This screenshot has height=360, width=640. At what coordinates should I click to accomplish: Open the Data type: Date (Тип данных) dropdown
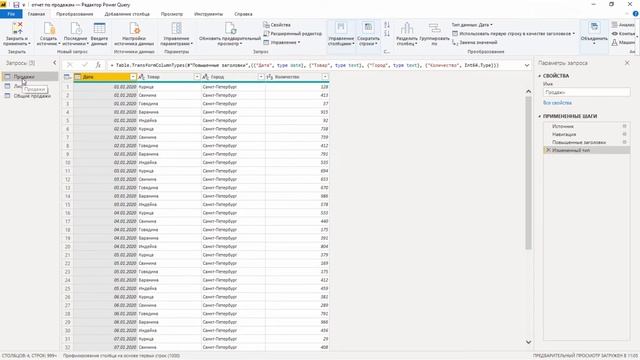tap(472, 25)
